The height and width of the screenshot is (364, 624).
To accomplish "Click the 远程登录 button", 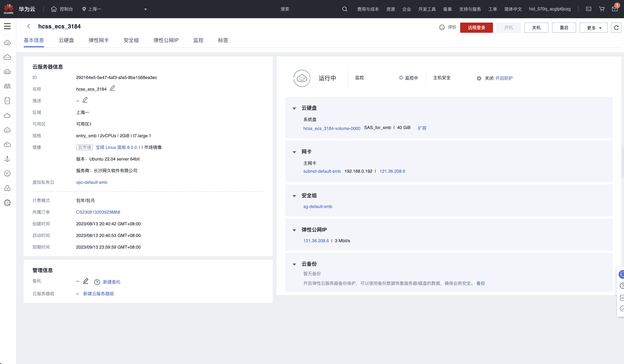I will [x=476, y=28].
